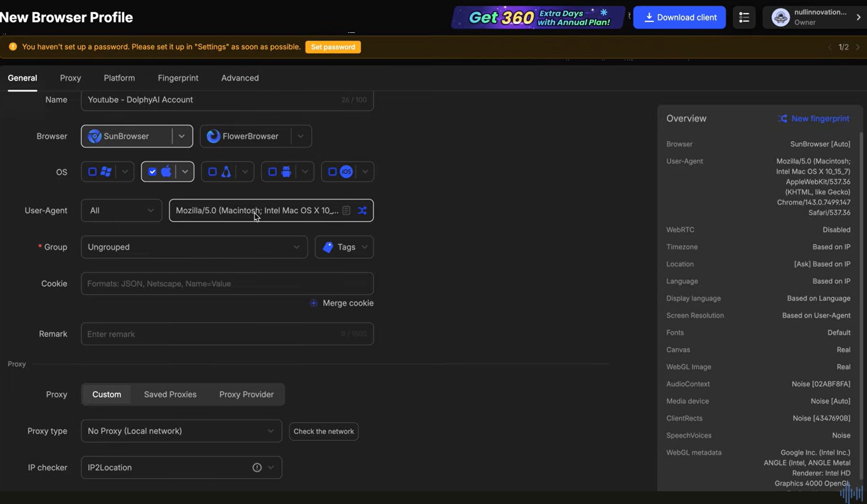The width and height of the screenshot is (867, 504).
Task: Click the profile Name input field
Action: (x=227, y=100)
